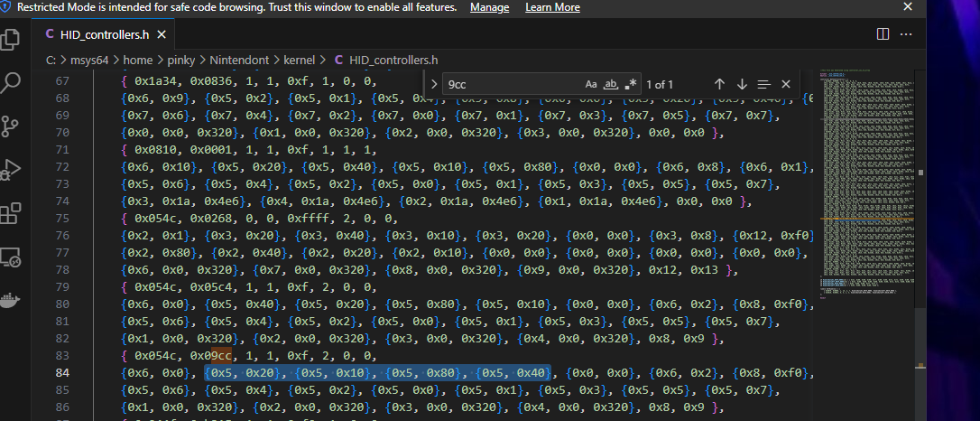Click 0x05c4 on line 79
The image size is (980, 421).
pyautogui.click(x=210, y=287)
